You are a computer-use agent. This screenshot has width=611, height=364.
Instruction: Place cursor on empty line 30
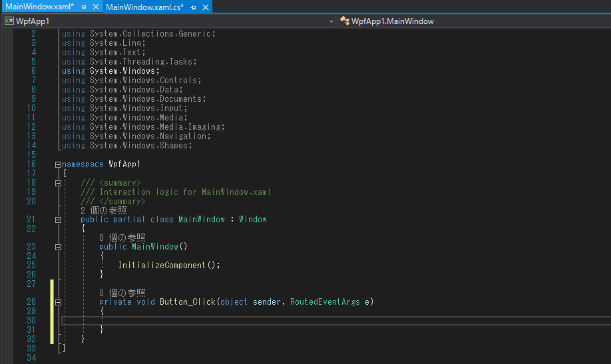(x=336, y=320)
